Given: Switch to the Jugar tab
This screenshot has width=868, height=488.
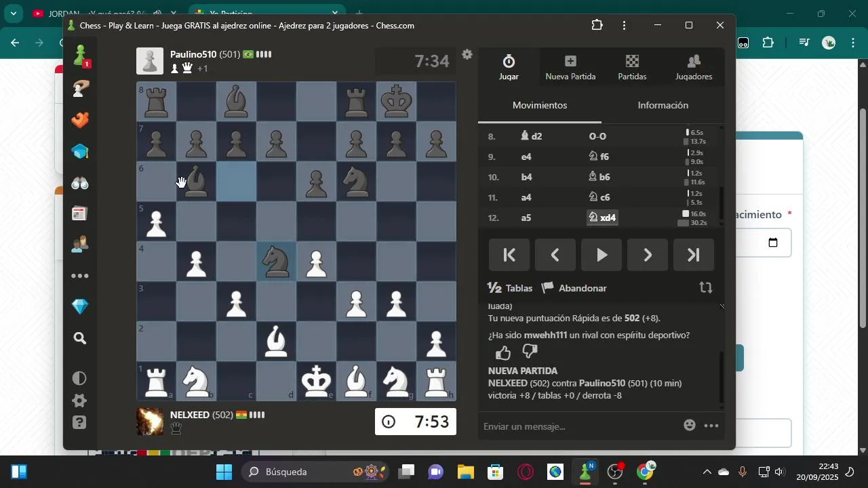Looking at the screenshot, I should 509,67.
